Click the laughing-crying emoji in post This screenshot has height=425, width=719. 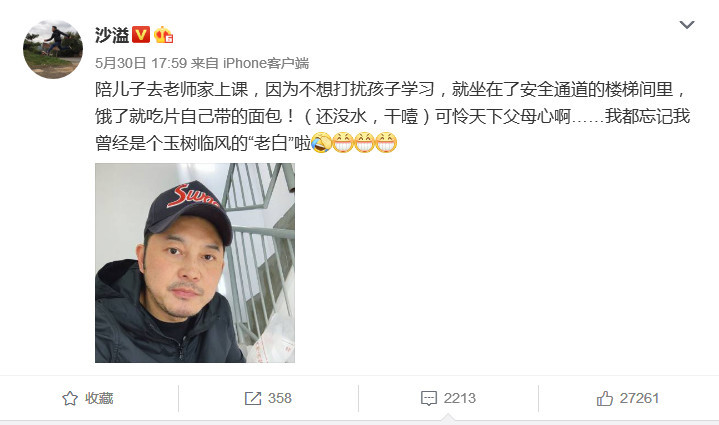321,143
